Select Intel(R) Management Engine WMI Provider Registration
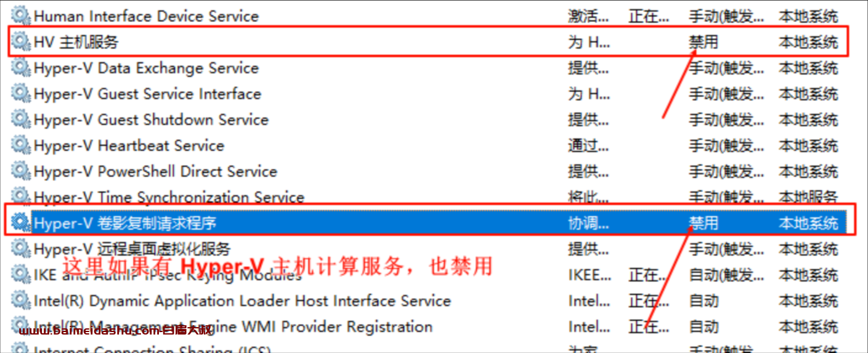 pyautogui.click(x=233, y=327)
